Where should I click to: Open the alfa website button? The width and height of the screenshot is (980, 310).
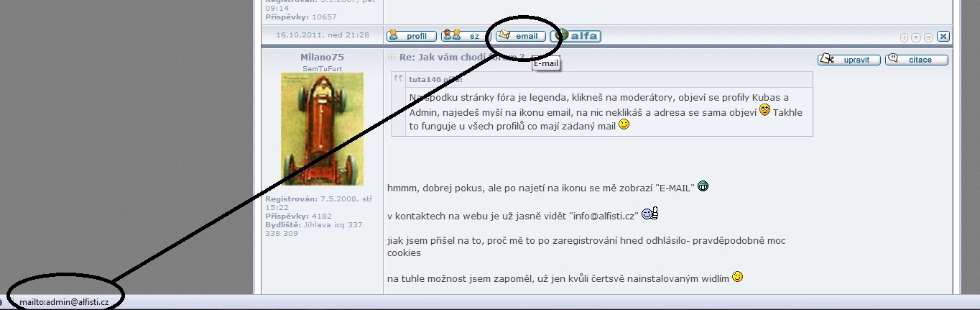[x=575, y=36]
